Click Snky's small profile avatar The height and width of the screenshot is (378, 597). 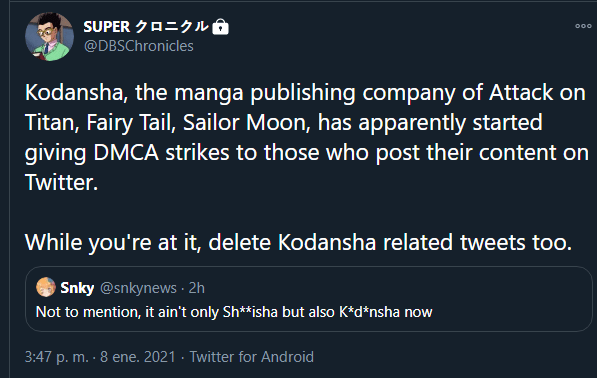pos(46,287)
